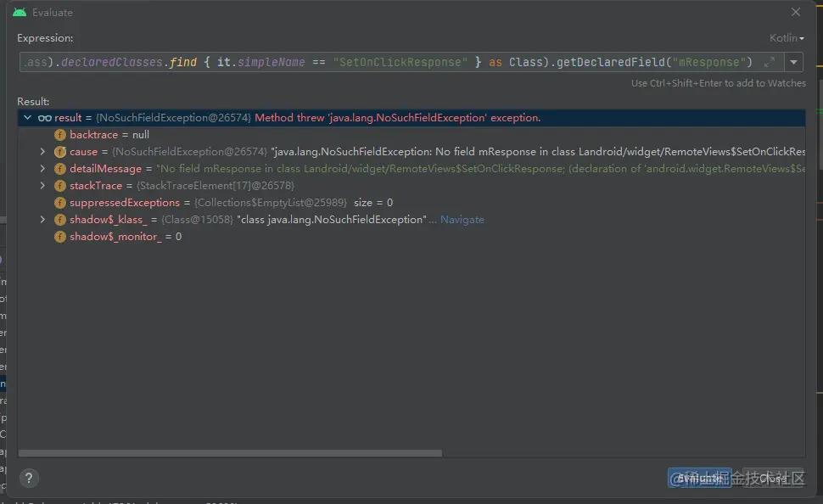
Task: Select the shadow$_klass_ class value
Action: [x=332, y=220]
